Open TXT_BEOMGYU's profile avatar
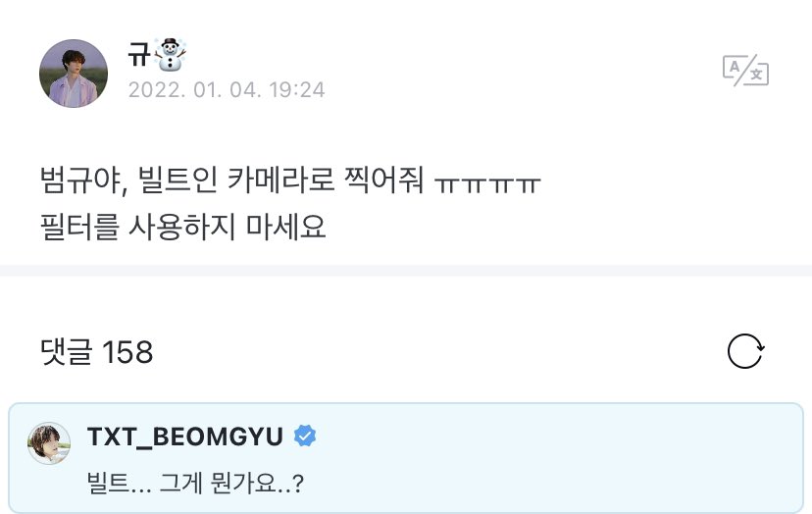 (x=49, y=443)
